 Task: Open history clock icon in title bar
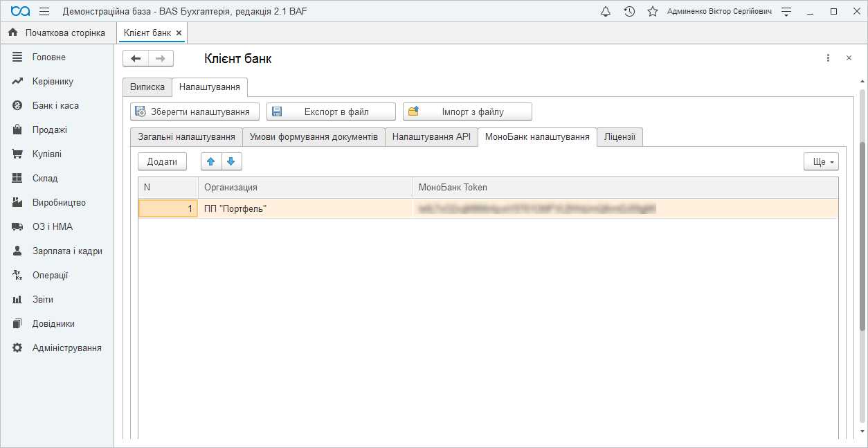pos(629,12)
